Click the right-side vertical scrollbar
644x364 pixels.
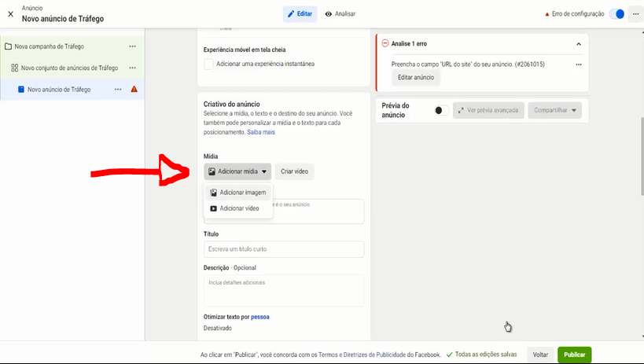coord(642,156)
